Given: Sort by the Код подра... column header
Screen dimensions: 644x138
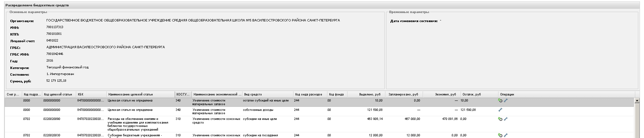Looking at the screenshot, I should (32, 94).
